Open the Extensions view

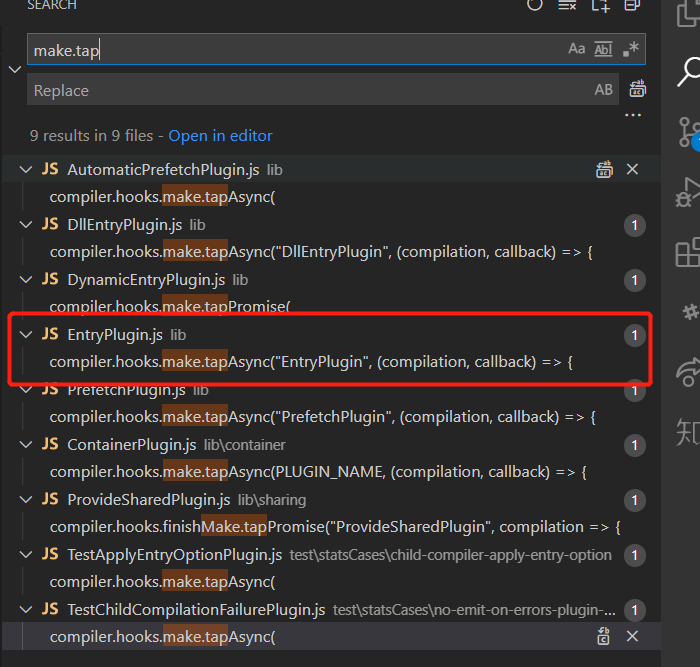click(688, 253)
